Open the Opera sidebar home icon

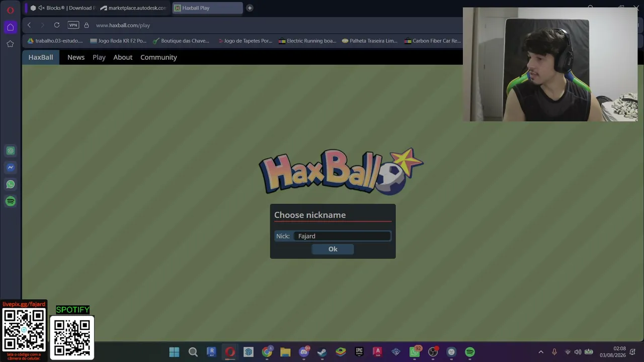(x=10, y=27)
